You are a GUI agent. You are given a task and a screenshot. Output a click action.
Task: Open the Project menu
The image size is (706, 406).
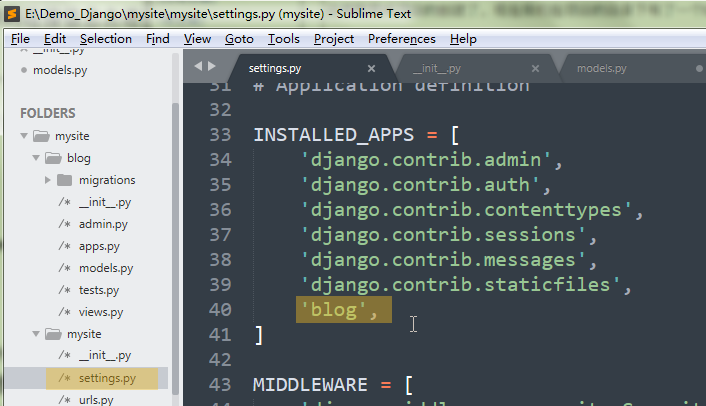tap(334, 39)
